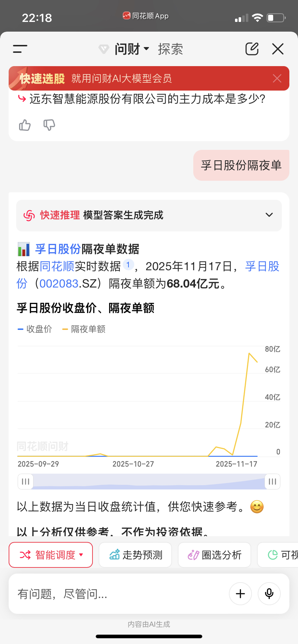Screen dimensions: 298x644
Task: Dismiss the red 快速选股 banner
Action: click(277, 78)
